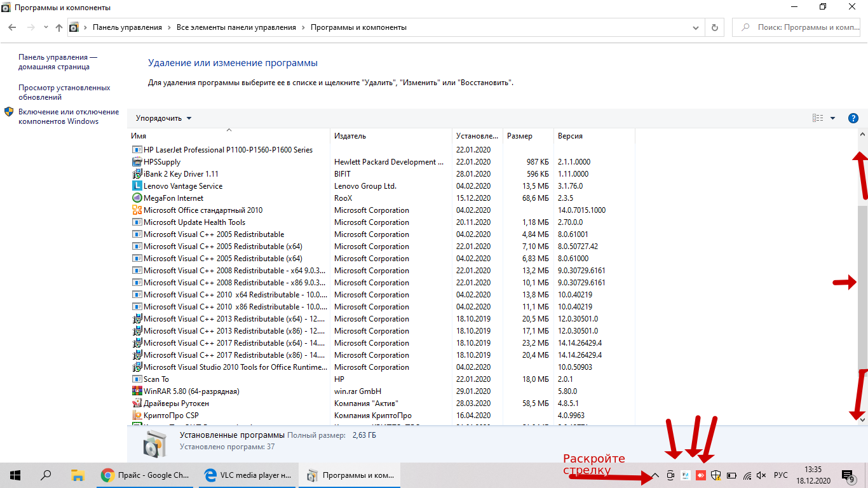Screen dimensions: 868x488
Task: Click publisher cell win.rar GmbH
Action: (358, 391)
